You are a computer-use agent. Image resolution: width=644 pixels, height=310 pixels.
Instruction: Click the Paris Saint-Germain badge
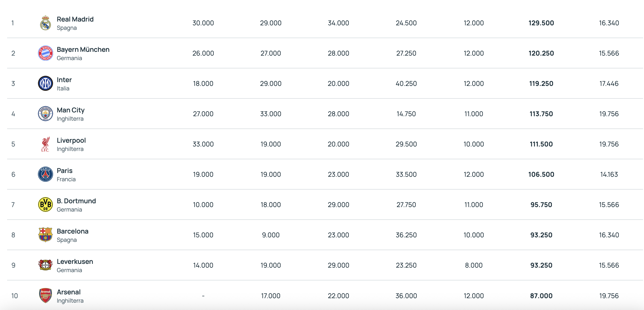click(45, 174)
